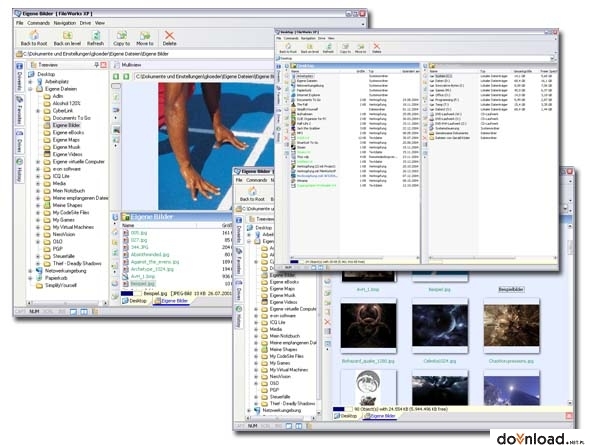Click first layout icon in left window status bar

click(73, 312)
